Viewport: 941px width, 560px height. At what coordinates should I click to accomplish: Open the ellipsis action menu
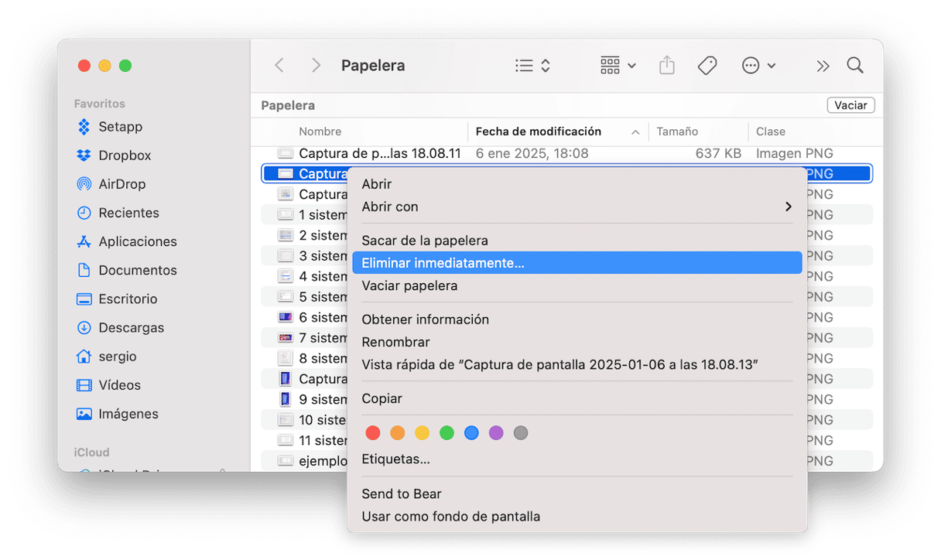point(758,66)
